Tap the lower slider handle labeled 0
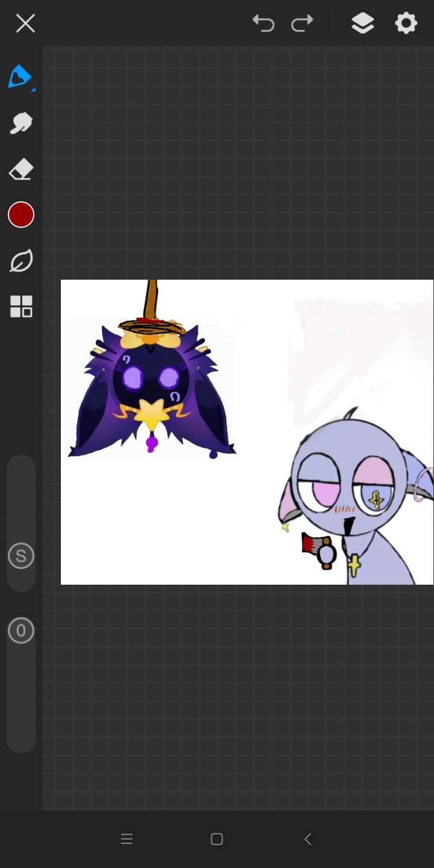 [21, 631]
